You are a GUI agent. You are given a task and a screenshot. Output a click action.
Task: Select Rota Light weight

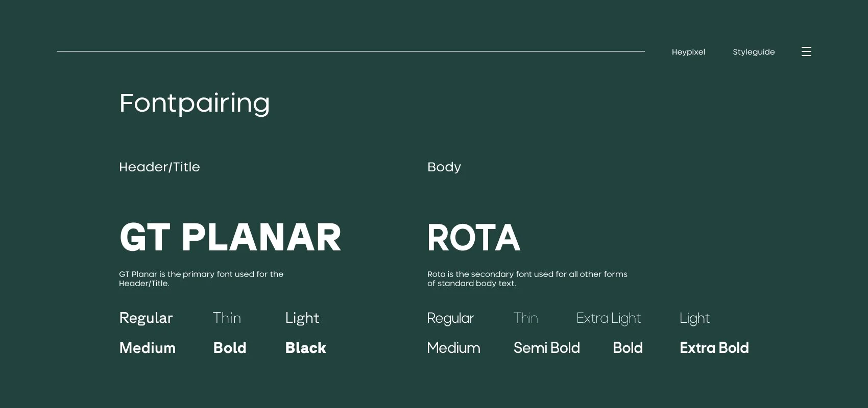coord(695,318)
